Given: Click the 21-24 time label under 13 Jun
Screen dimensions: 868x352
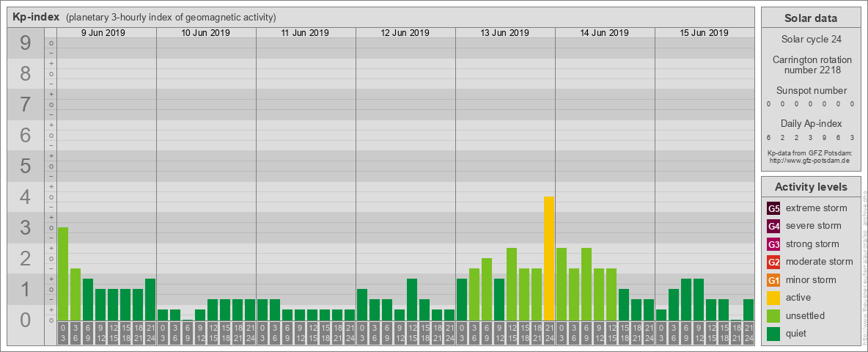Looking at the screenshot, I should click(549, 334).
